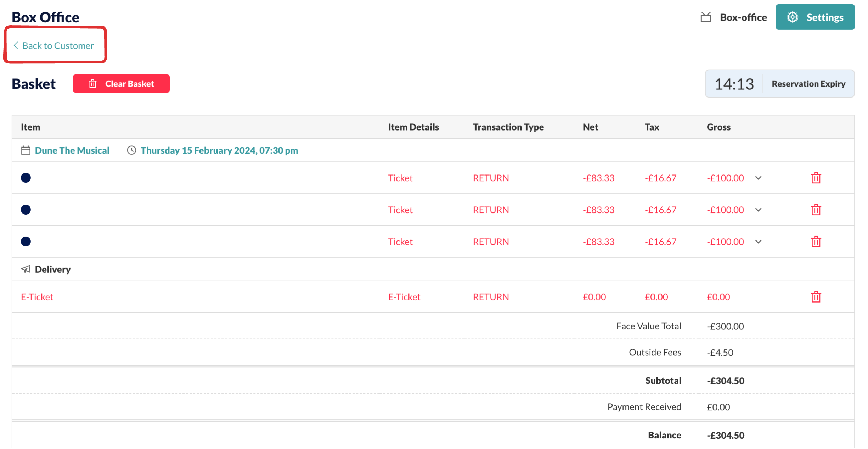Click the Back to Customer link
868x449 pixels.
(x=54, y=46)
